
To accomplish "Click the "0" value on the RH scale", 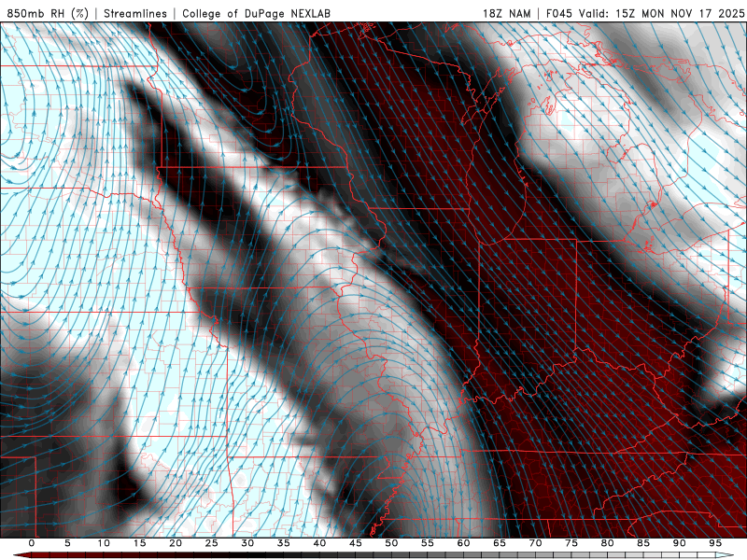I will (x=32, y=543).
